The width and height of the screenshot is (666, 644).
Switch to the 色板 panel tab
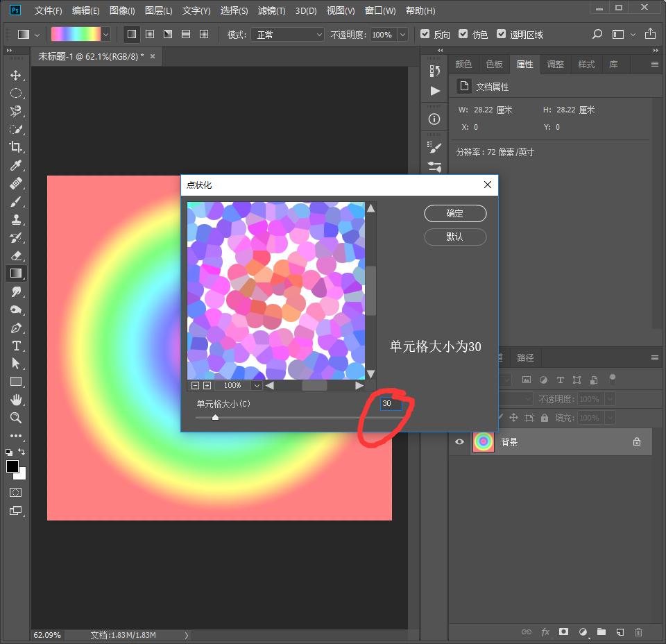click(494, 64)
